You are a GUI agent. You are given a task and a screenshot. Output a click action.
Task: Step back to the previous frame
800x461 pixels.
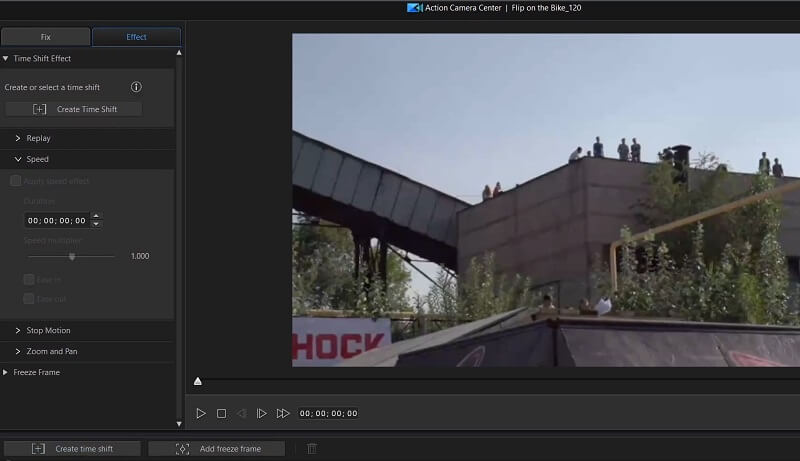pos(241,413)
